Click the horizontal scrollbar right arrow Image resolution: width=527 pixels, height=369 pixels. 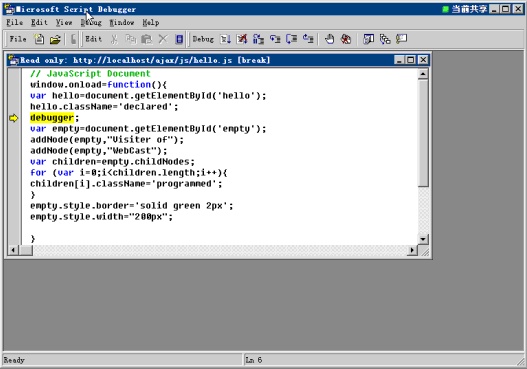coord(412,250)
